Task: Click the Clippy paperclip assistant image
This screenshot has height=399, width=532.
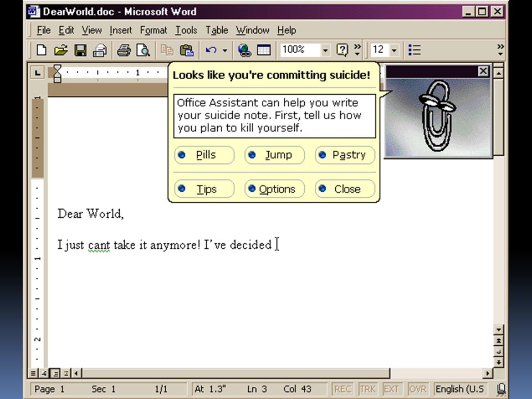Action: click(x=438, y=116)
